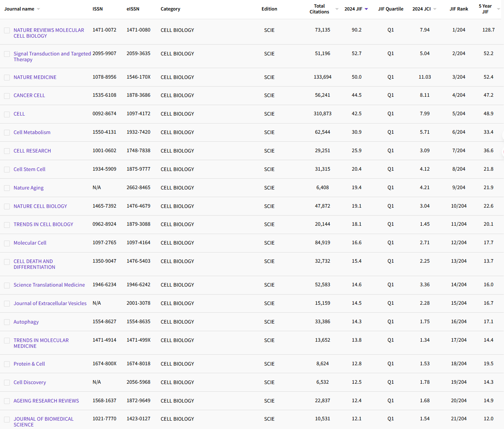The image size is (504, 429).
Task: Click the JIF Rank column header
Action: 459,9
